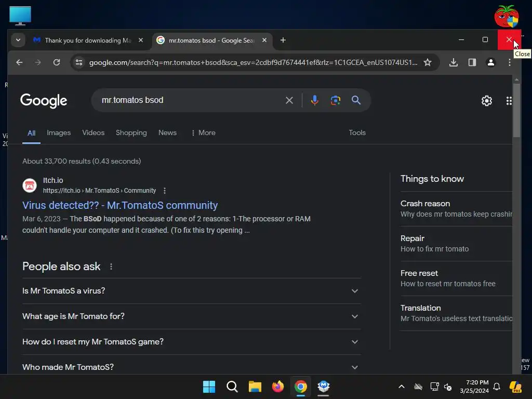Open the three-dot menu beside Itch.io result
This screenshot has width=532, height=399.
point(165,191)
